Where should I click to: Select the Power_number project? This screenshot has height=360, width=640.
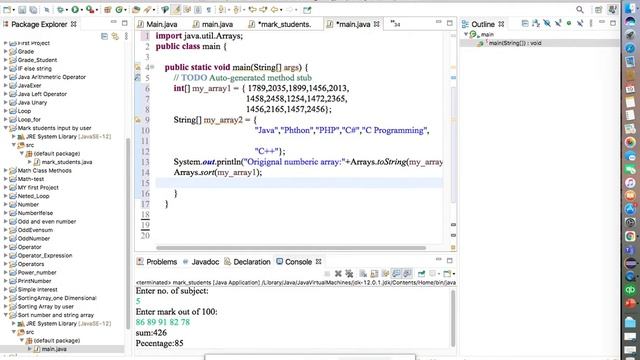(x=37, y=272)
